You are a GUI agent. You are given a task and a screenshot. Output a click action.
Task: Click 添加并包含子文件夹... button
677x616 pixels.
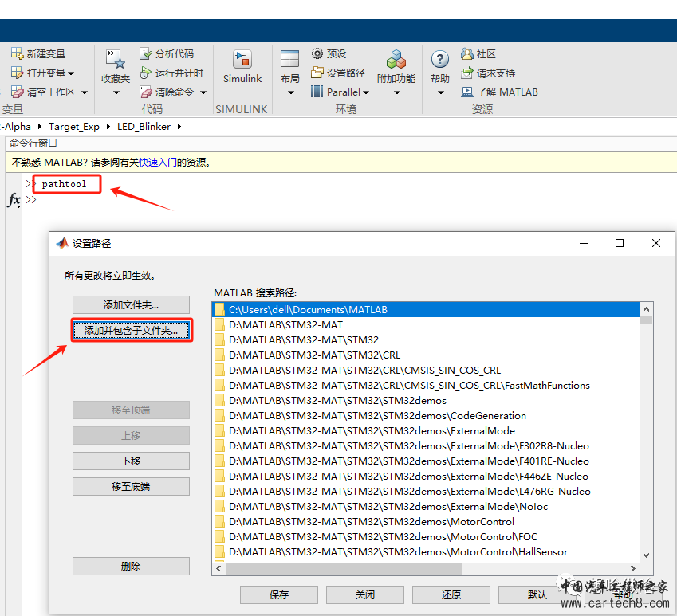click(x=131, y=331)
